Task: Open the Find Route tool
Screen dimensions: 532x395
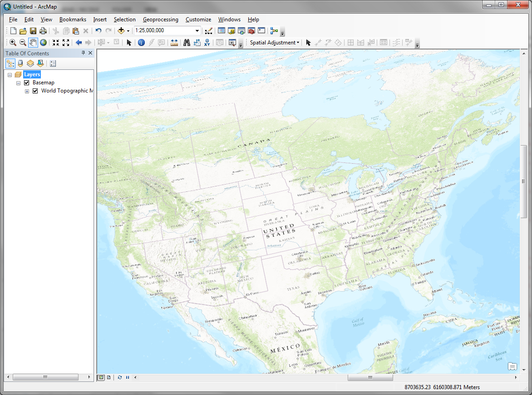Action: click(x=197, y=43)
